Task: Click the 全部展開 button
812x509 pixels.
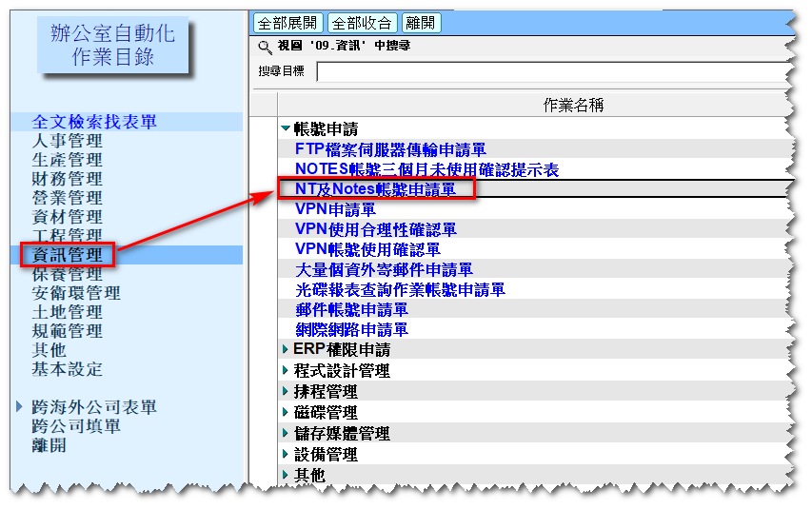Action: click(x=287, y=23)
